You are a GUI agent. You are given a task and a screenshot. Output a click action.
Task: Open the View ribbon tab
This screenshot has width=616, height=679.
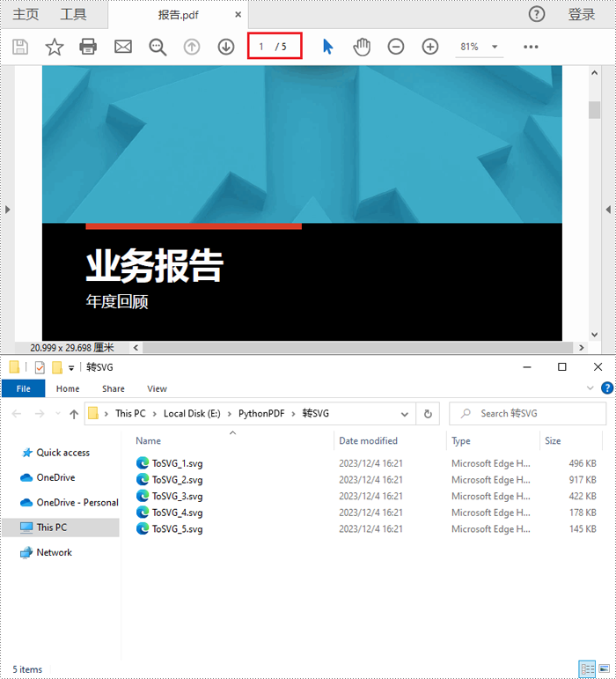point(157,388)
